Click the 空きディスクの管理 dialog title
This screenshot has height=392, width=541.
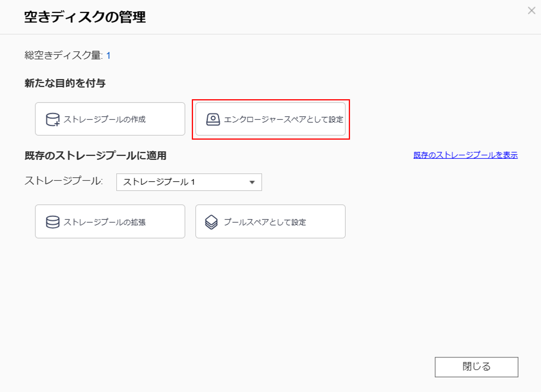click(85, 17)
